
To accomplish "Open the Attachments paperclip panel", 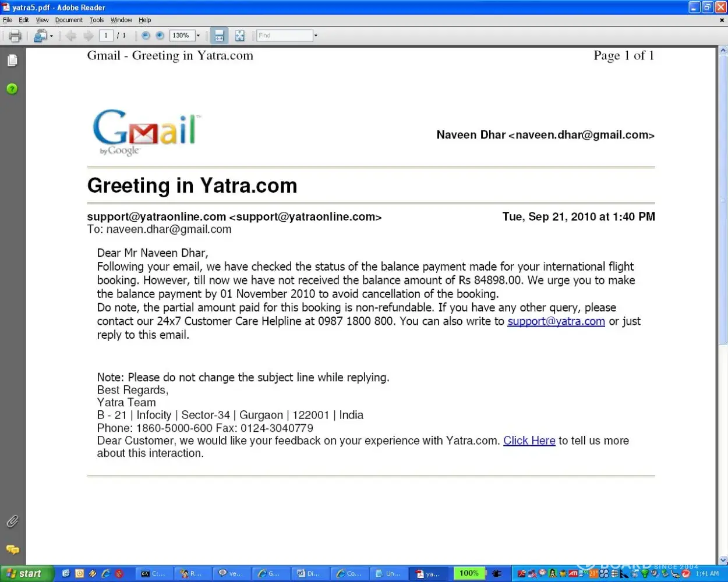I will (12, 521).
